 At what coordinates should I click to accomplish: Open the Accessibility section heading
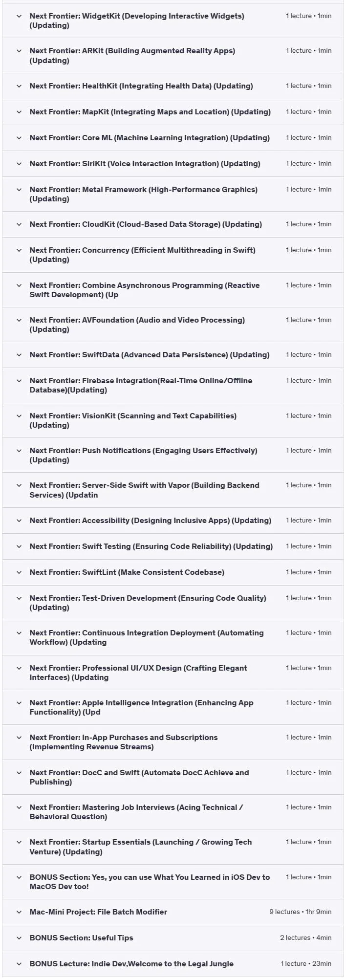click(x=151, y=521)
